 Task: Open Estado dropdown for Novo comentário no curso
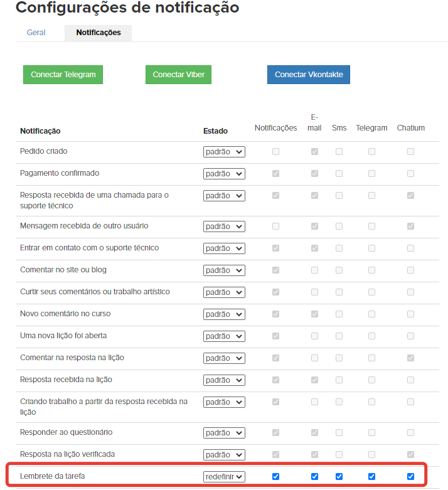pos(224,314)
